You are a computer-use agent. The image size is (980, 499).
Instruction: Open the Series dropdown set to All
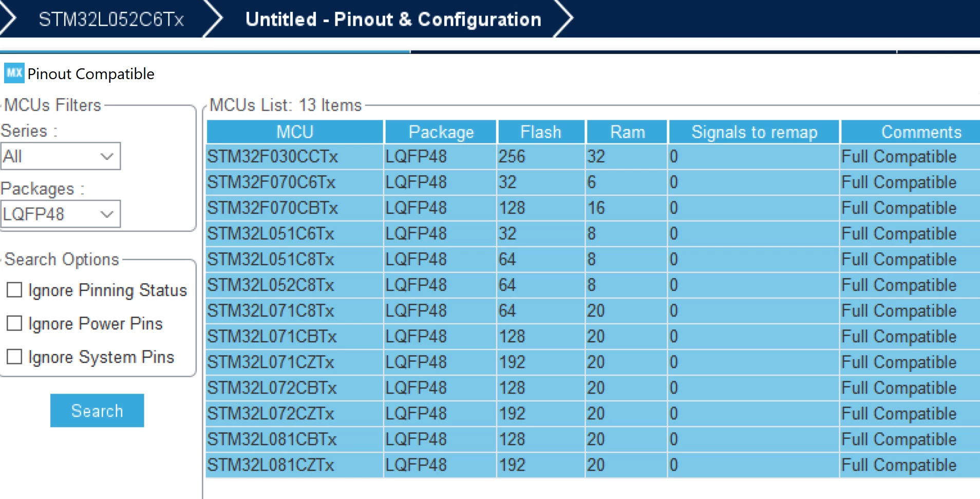tap(60, 156)
